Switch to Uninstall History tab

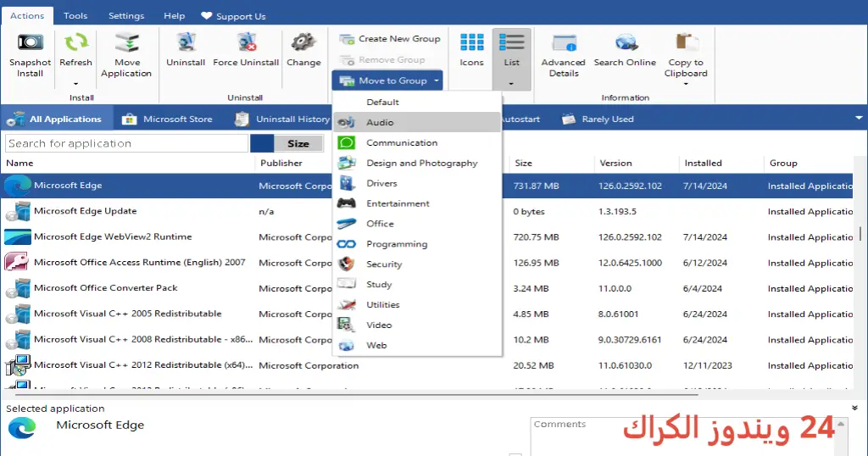point(282,119)
